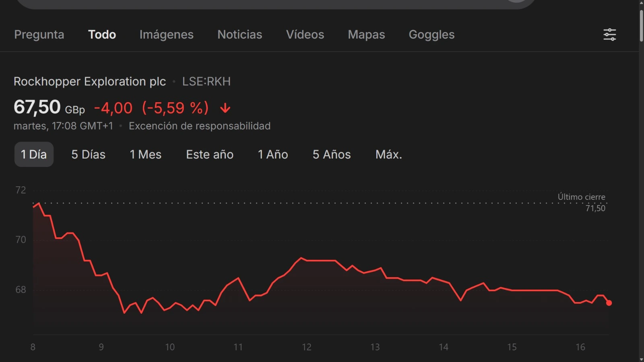
Task: Select the Todo results tab
Action: pos(102,35)
